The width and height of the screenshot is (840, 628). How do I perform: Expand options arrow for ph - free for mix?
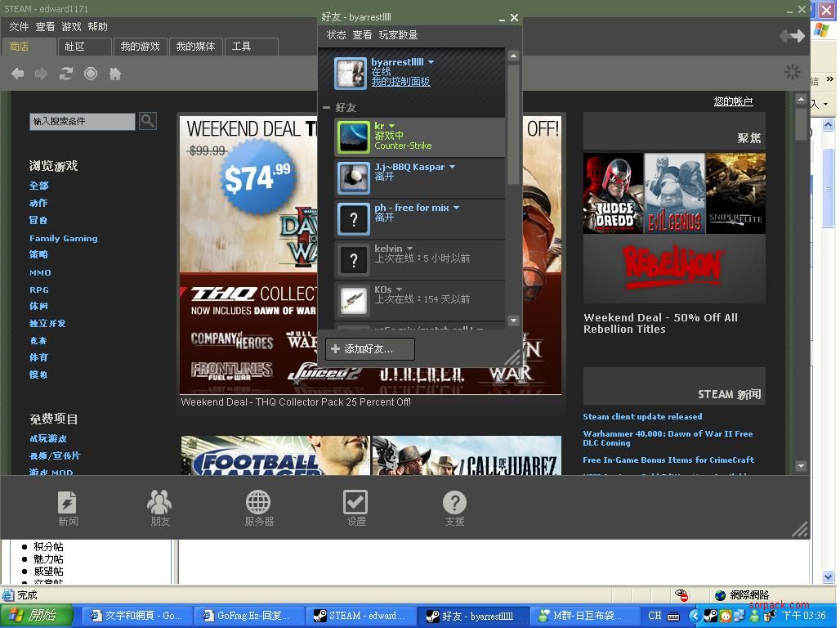[x=456, y=208]
